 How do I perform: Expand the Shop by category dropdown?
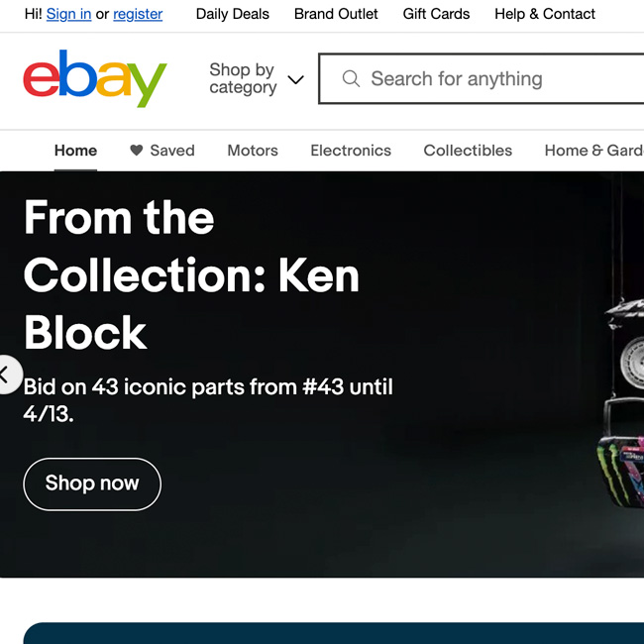(x=242, y=79)
